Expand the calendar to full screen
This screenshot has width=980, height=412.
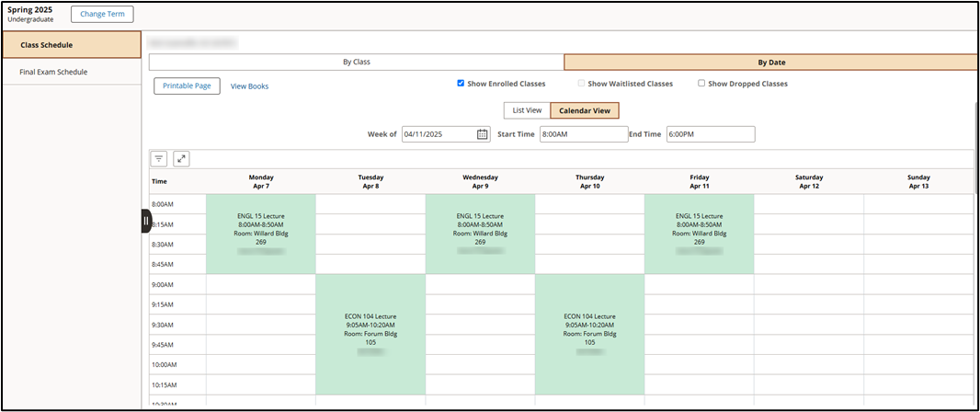[181, 159]
